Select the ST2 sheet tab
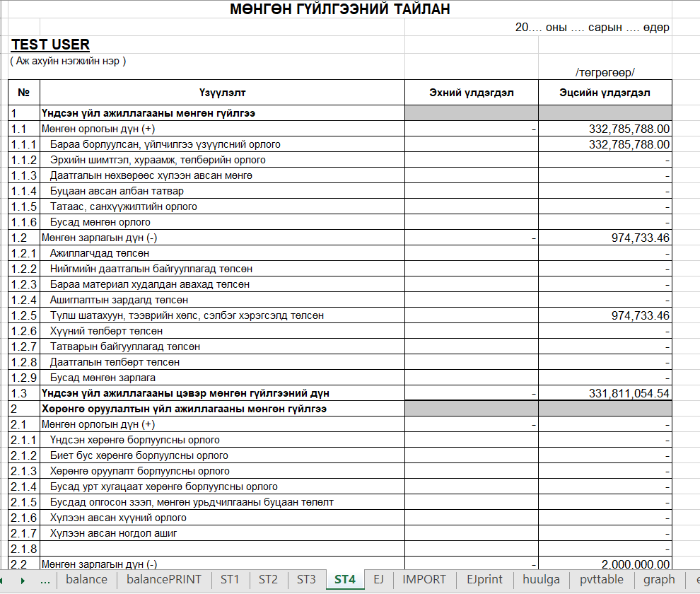Image resolution: width=700 pixels, height=594 pixels. pos(268,579)
